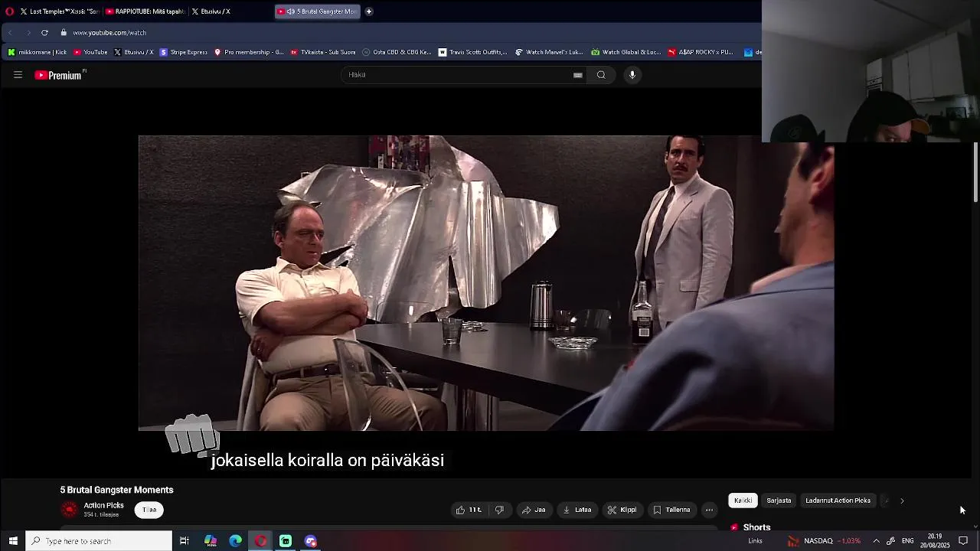Open Action Picks channel name link
This screenshot has height=551, width=980.
click(103, 506)
